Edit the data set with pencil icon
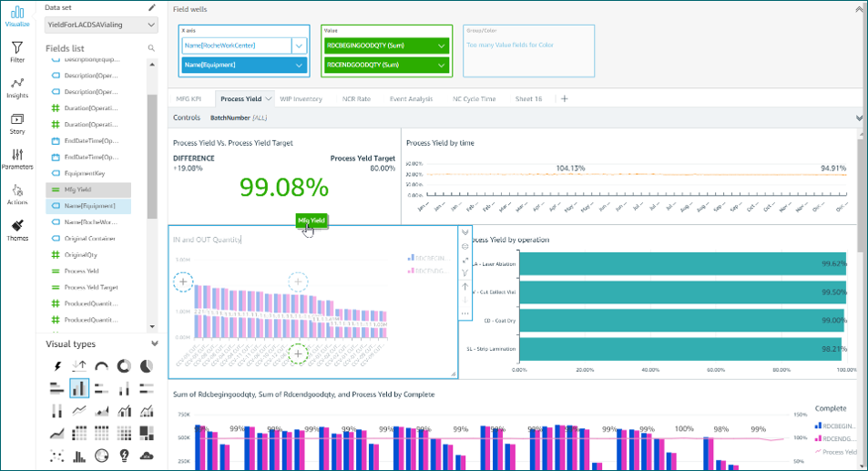 (152, 8)
